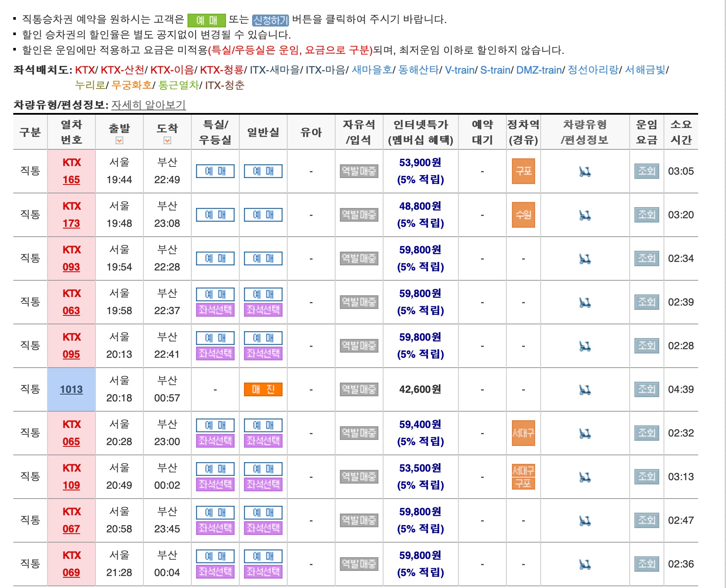Click the 인터넷특가 column header

pyautogui.click(x=421, y=132)
